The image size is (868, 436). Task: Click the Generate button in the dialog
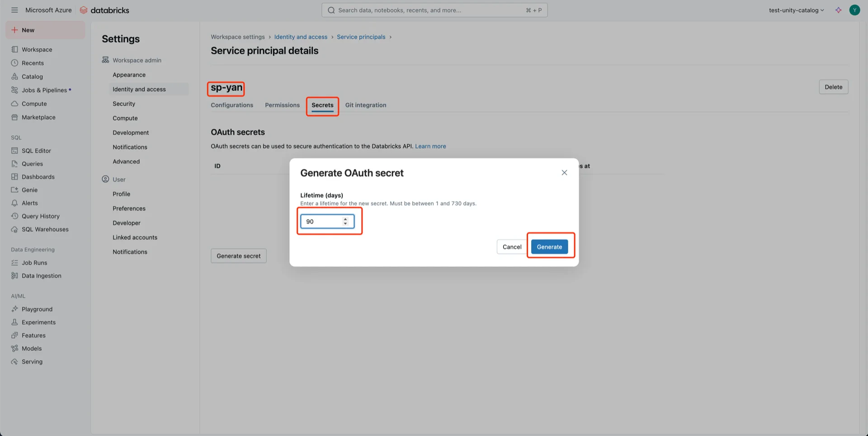(550, 247)
